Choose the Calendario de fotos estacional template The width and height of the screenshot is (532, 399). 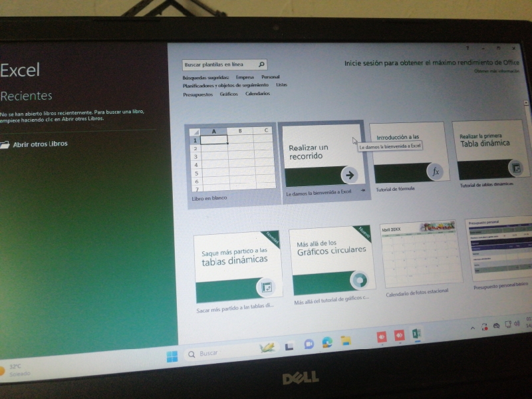[x=421, y=259]
